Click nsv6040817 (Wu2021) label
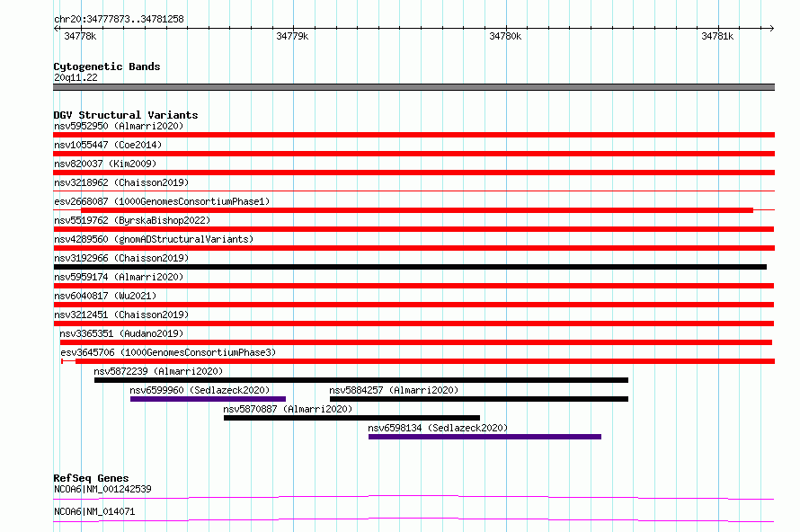 (105, 296)
